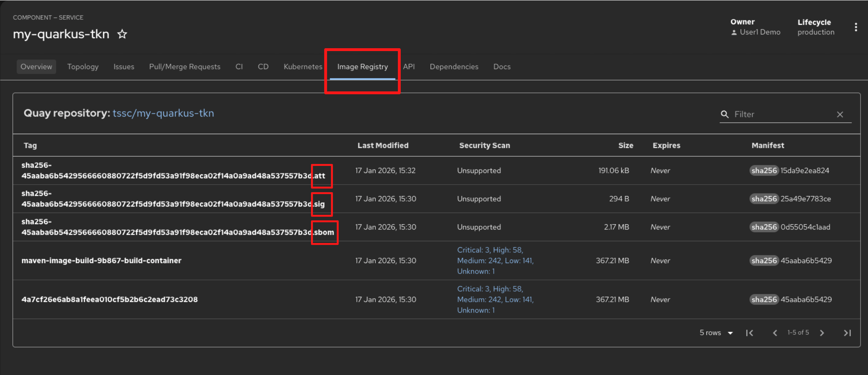868x375 pixels.
Task: Click the User1 Demo owner link
Action: coord(760,32)
